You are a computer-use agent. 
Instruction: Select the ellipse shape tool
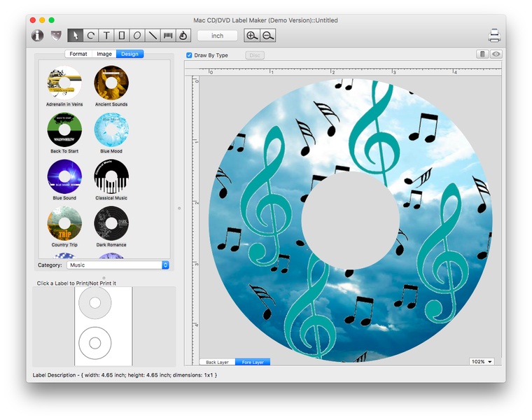(137, 35)
